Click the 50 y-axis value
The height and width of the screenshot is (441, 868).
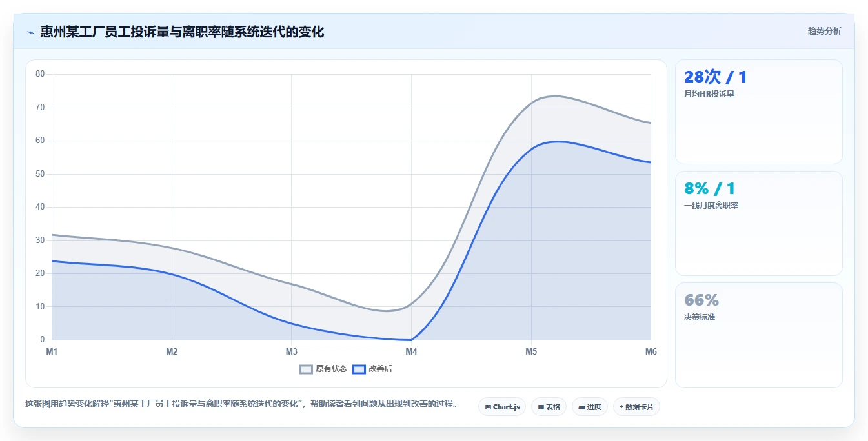(40, 174)
